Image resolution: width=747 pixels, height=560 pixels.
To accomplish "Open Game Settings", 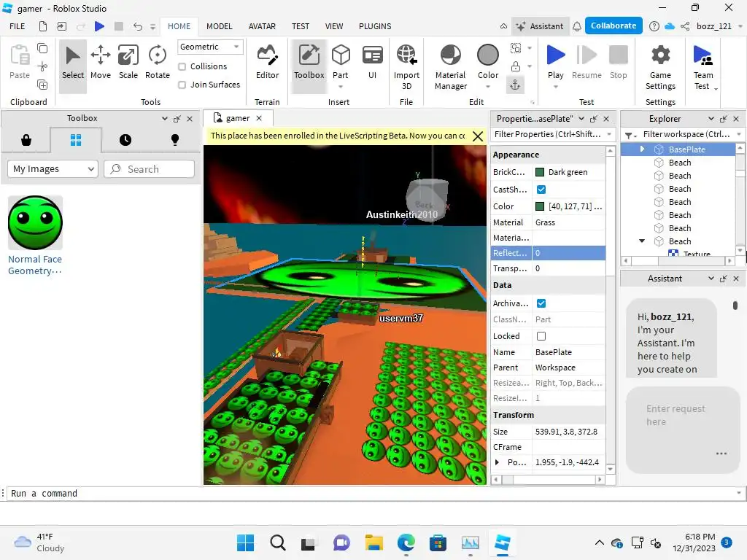I will 660,67.
